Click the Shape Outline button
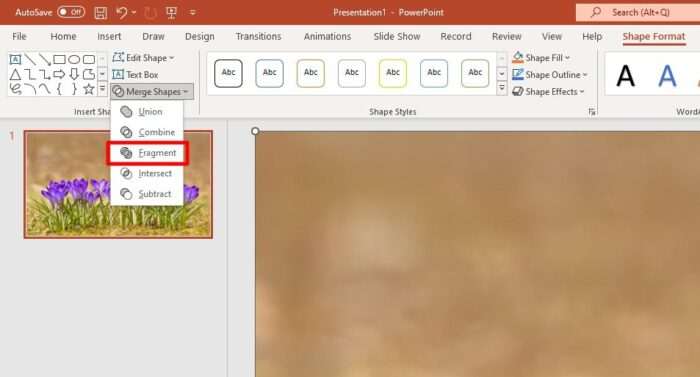700x377 pixels. click(x=550, y=75)
